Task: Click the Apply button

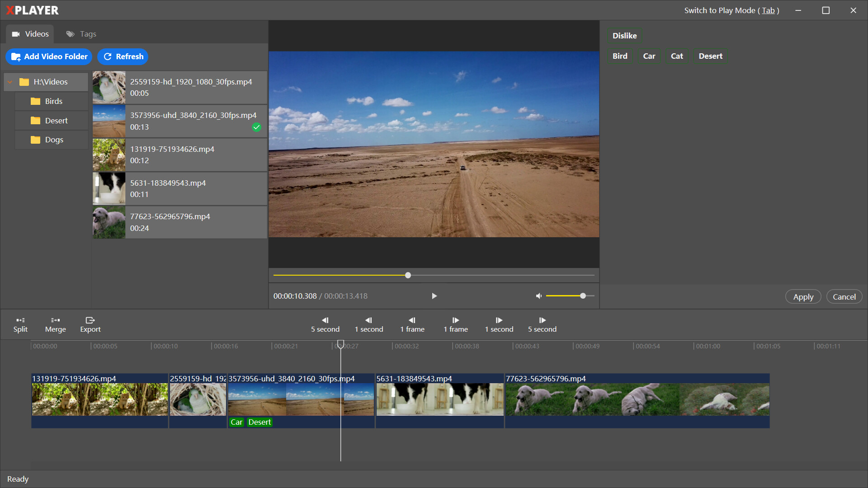Action: click(803, 297)
